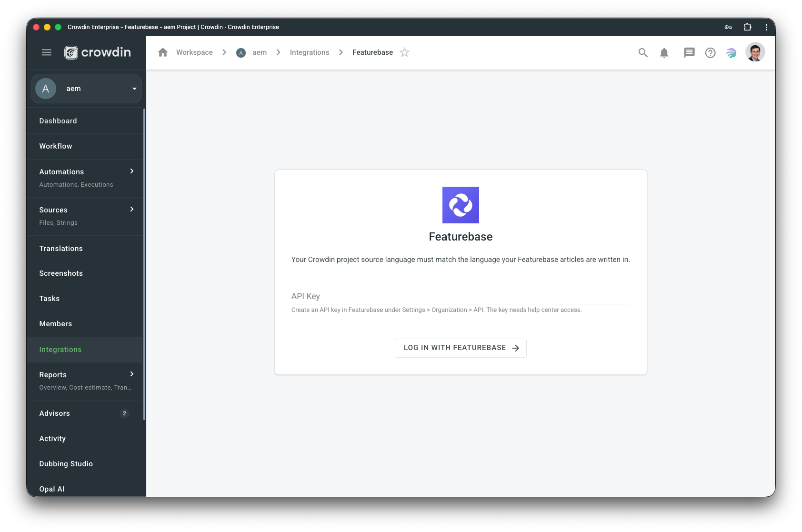Screen dimensions: 802x532
Task: Open the aem project dropdown
Action: 87,89
